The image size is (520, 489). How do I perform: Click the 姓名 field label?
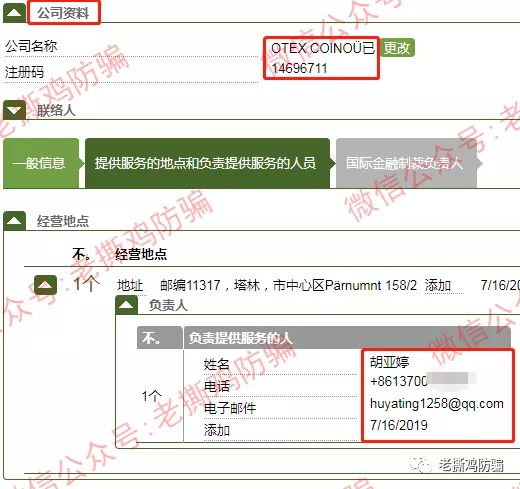tap(217, 364)
